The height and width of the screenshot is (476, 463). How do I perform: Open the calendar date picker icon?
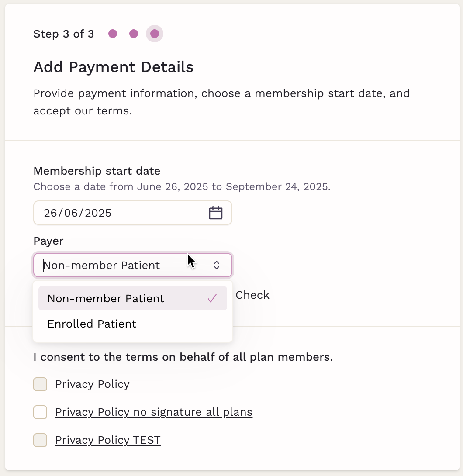(216, 213)
